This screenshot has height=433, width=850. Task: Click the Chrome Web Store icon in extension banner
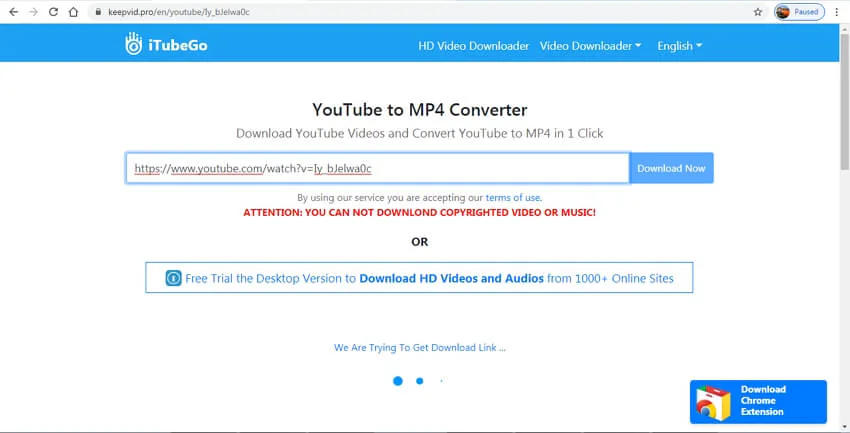(713, 403)
